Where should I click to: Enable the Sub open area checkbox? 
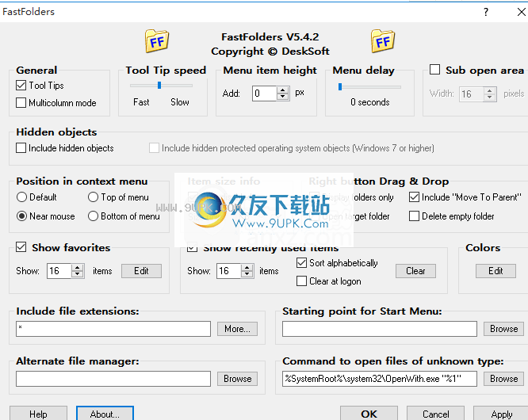(434, 70)
